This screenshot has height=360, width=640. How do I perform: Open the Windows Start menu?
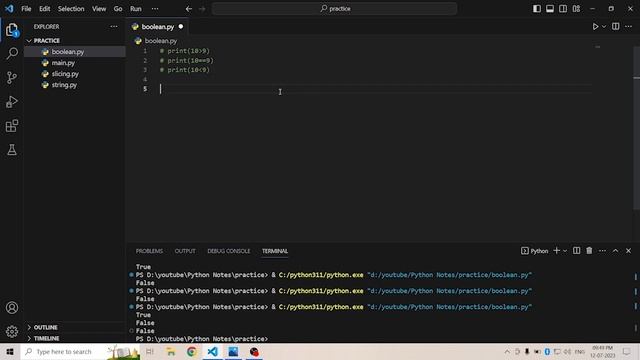[x=10, y=351]
